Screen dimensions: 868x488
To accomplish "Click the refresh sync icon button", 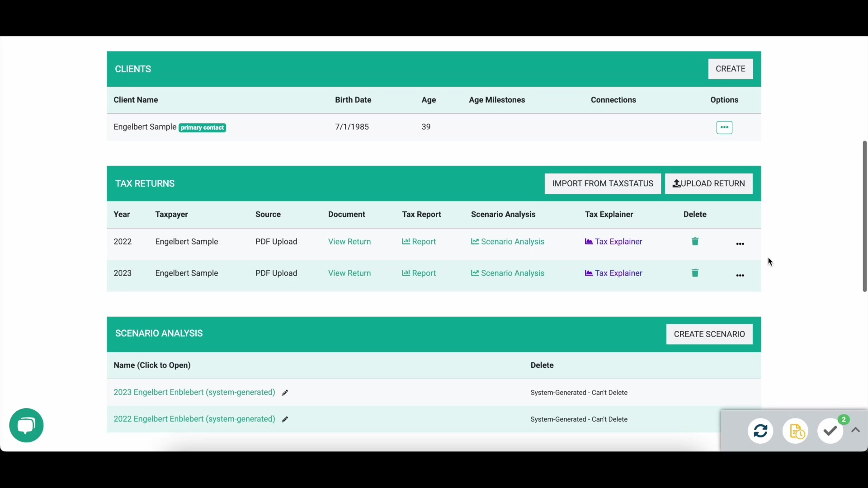I will (x=760, y=431).
